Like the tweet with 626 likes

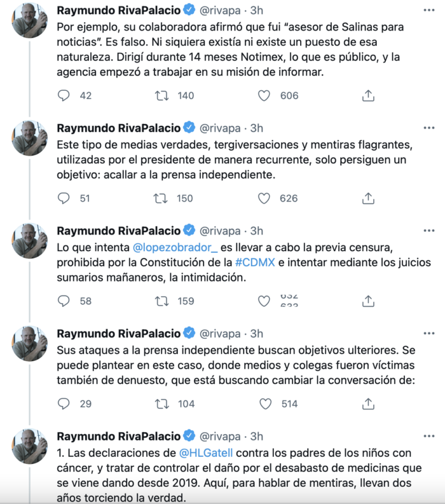tap(264, 198)
